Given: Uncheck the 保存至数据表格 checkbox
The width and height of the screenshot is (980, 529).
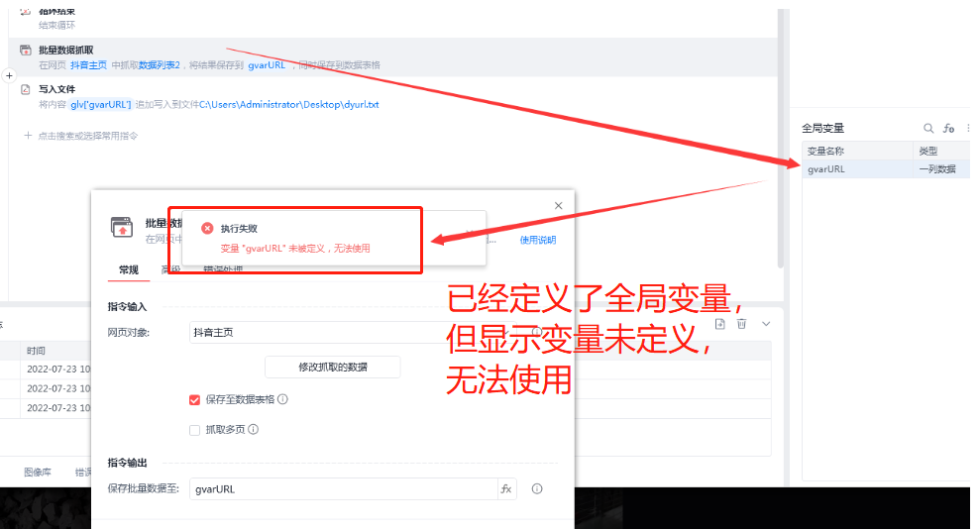Looking at the screenshot, I should tap(194, 399).
